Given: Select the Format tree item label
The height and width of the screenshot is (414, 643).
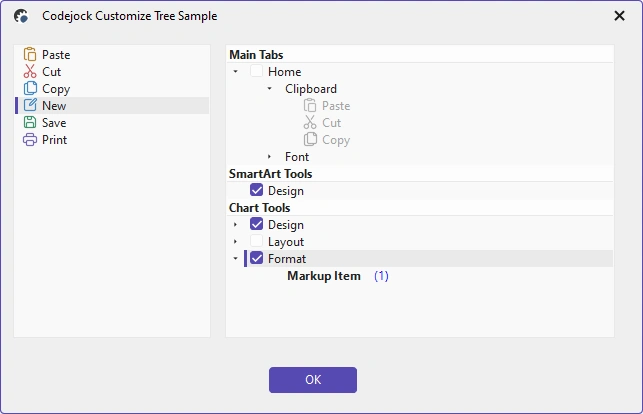Looking at the screenshot, I should 287,259.
